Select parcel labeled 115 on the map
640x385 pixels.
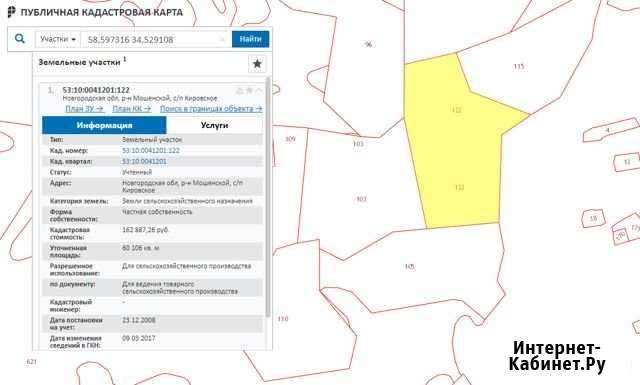[518, 66]
